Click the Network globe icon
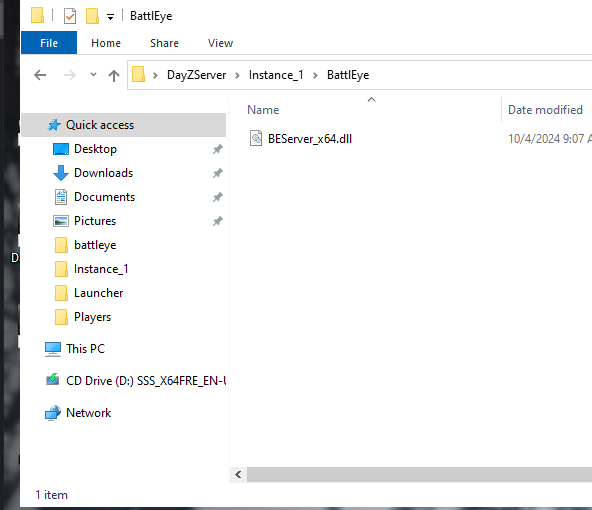This screenshot has width=592, height=510. point(53,413)
